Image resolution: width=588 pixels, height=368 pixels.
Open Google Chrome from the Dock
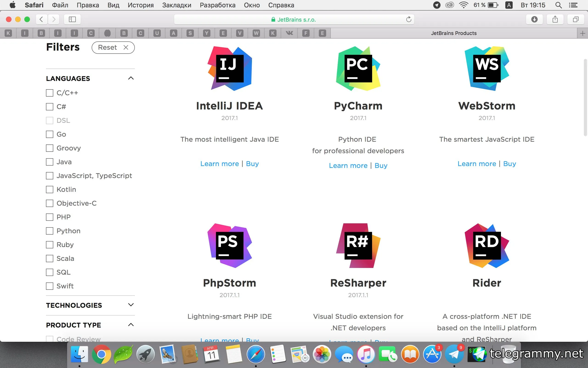pyautogui.click(x=101, y=354)
